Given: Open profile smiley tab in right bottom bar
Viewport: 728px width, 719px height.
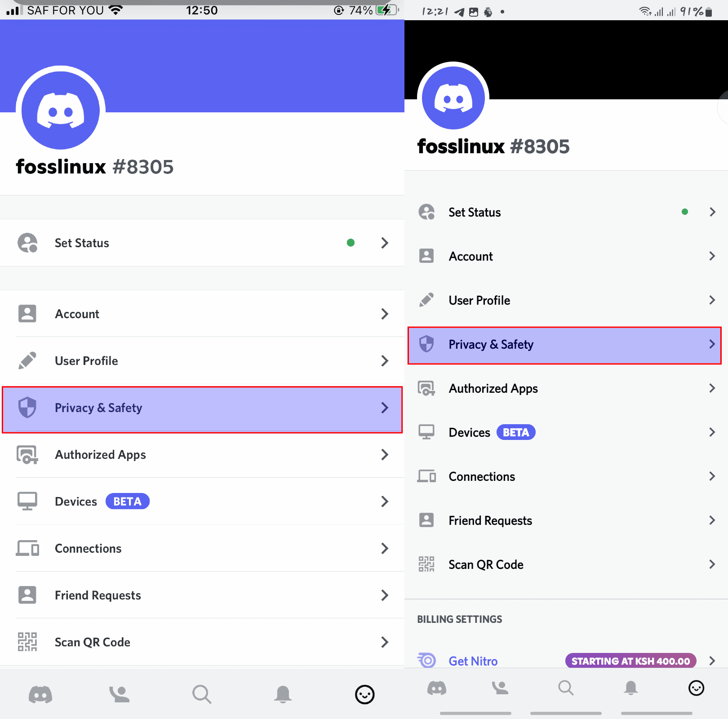Looking at the screenshot, I should pos(696,688).
